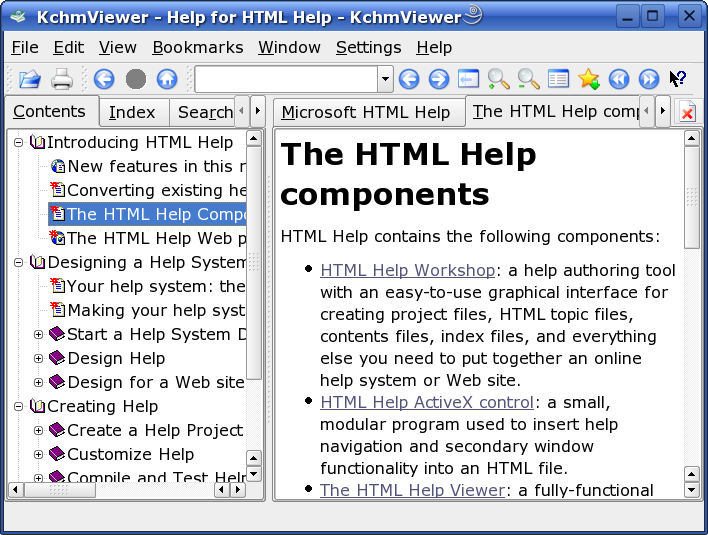The image size is (708, 535).
Task: Stop loading with the gray circle button
Action: tap(135, 79)
